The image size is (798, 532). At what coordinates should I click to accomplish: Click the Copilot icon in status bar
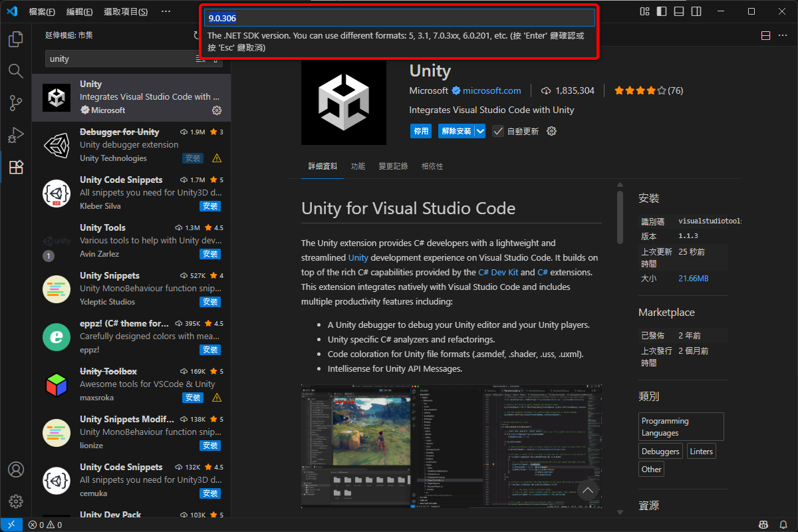click(764, 525)
